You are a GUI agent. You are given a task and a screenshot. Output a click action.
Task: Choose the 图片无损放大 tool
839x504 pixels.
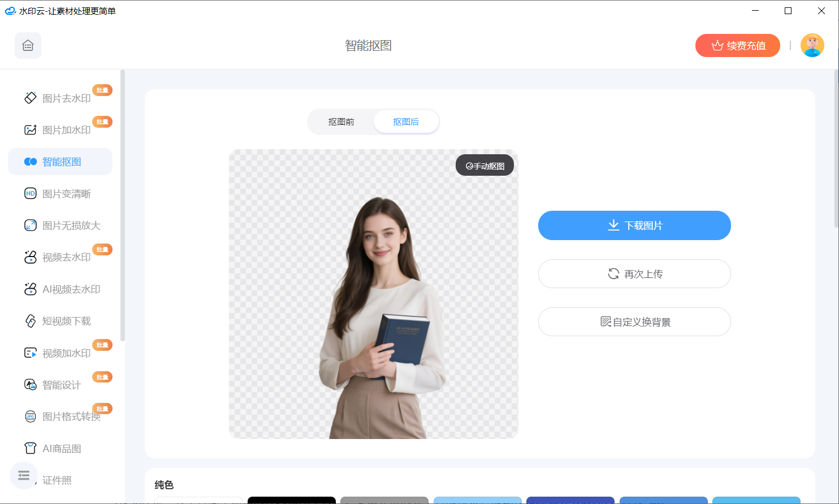(71, 225)
